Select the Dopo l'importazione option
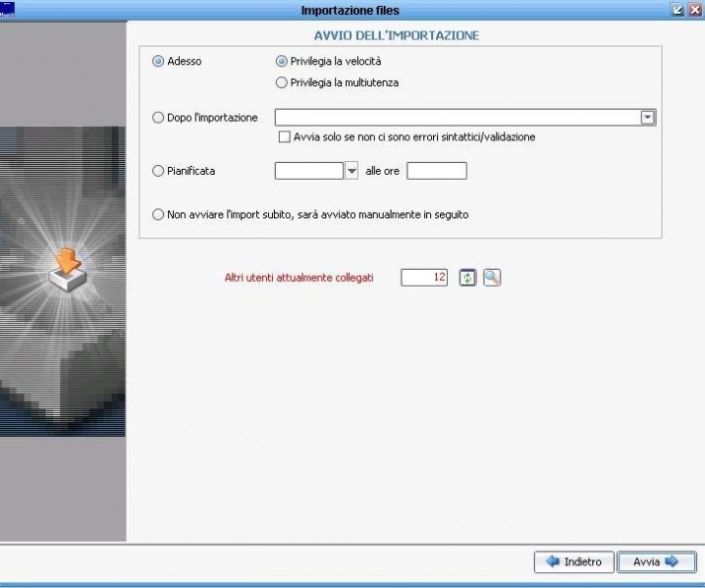 pyautogui.click(x=158, y=118)
